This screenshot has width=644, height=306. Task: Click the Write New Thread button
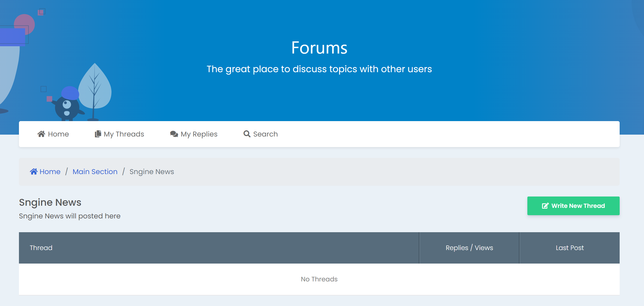coord(573,206)
